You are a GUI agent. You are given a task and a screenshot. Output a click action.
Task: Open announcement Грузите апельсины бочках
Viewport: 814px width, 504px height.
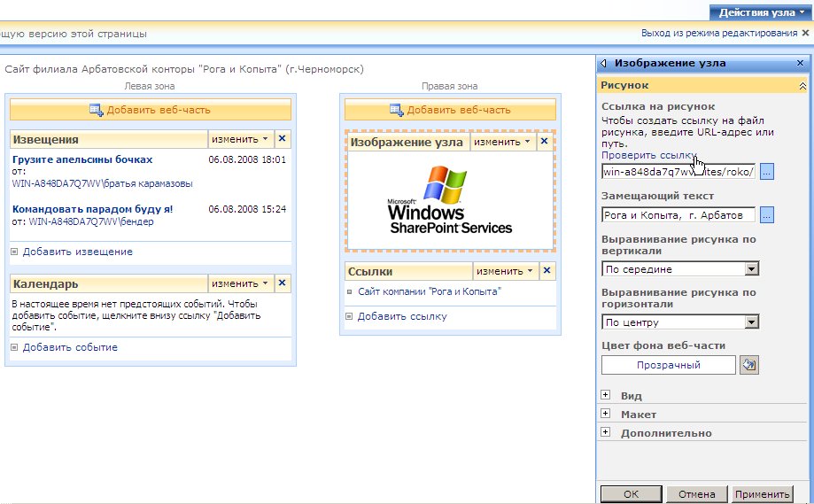(82, 159)
